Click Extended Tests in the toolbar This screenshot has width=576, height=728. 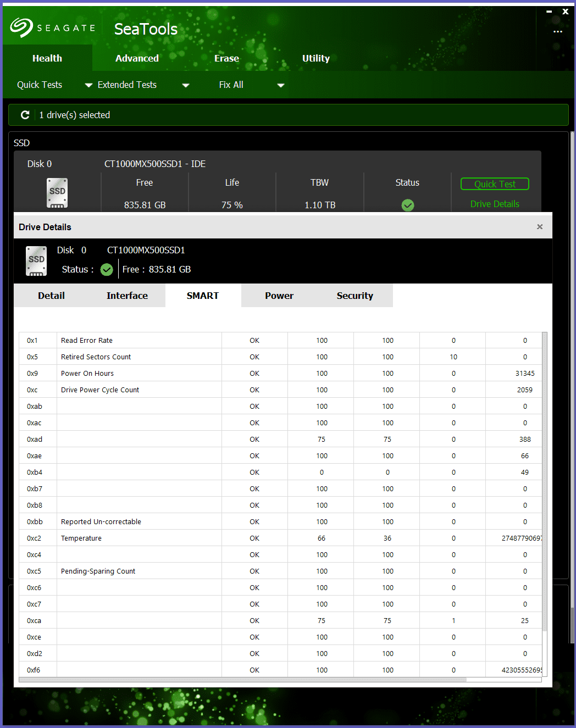pos(127,85)
